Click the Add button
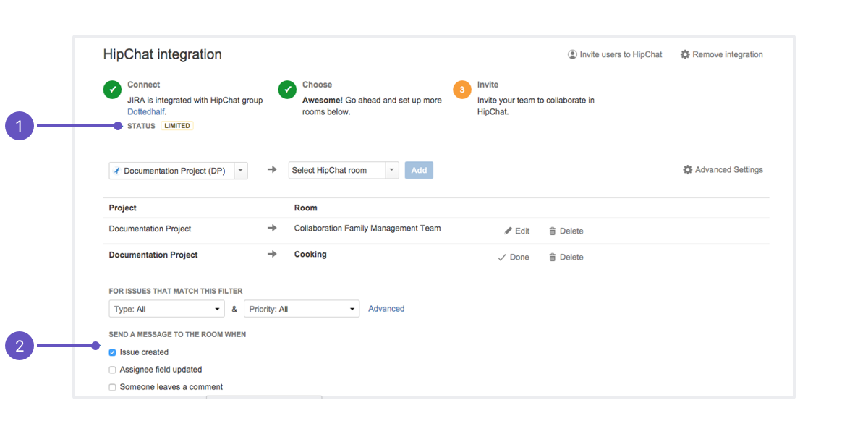Screen dimensions: 868x434 (x=419, y=170)
